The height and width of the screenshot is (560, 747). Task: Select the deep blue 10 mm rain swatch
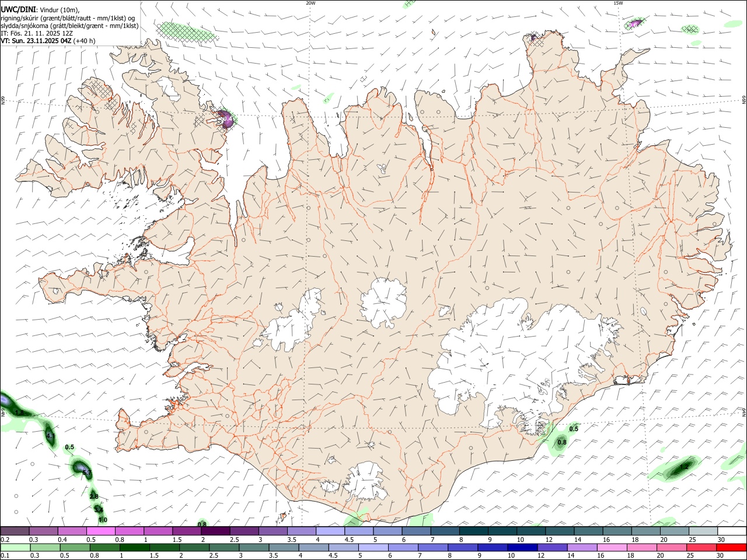pos(522,548)
